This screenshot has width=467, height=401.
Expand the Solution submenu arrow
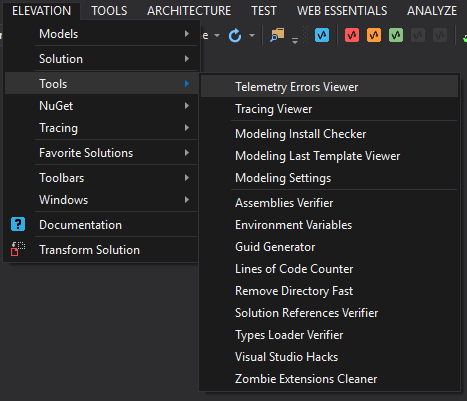click(187, 59)
